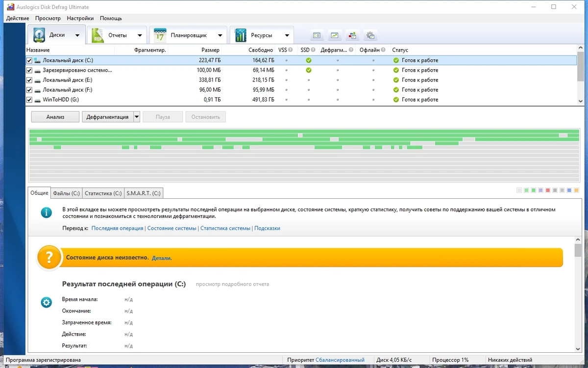Open the Отчеты dropdown arrow
This screenshot has height=368, width=588.
[x=140, y=35]
